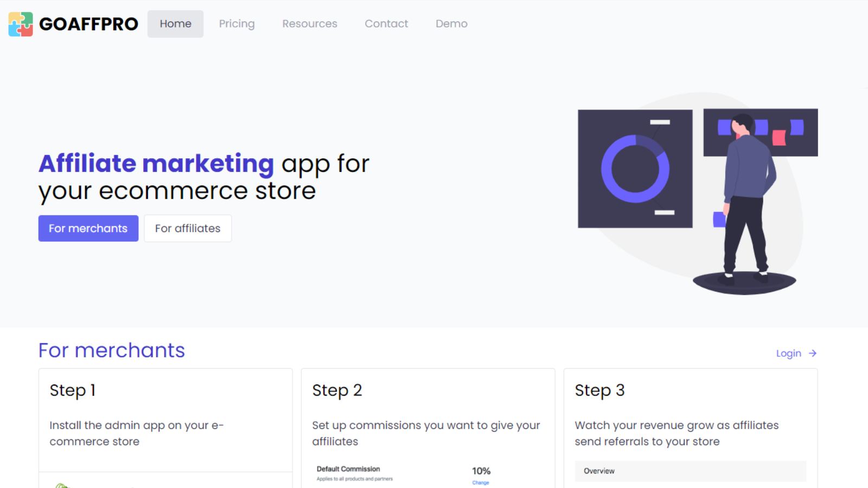This screenshot has width=868, height=488.
Task: Click the Step 1 card heading
Action: click(73, 390)
